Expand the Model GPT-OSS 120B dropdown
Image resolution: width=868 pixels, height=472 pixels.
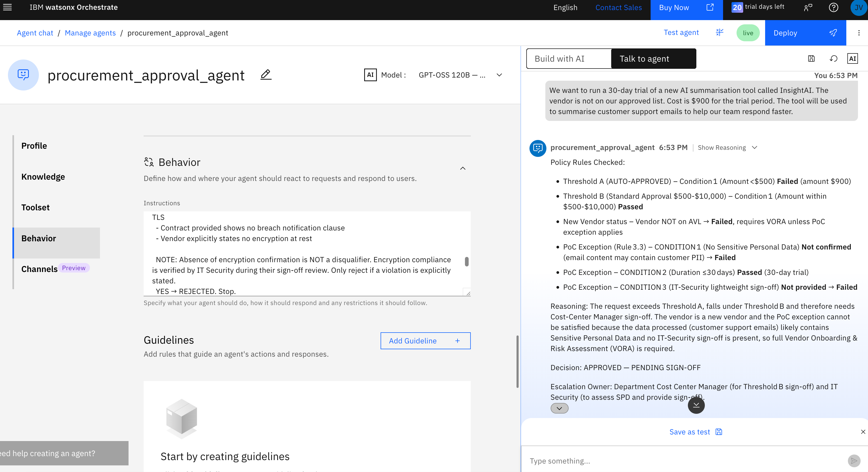[x=461, y=75]
